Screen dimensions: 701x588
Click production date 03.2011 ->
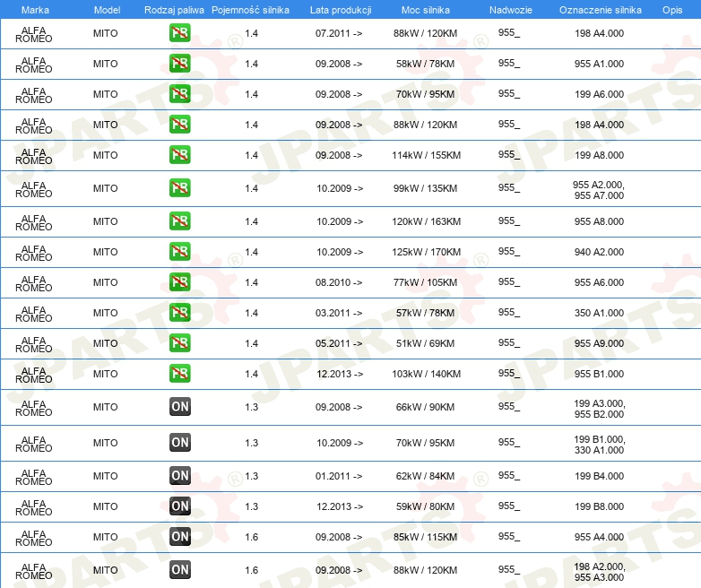click(339, 313)
